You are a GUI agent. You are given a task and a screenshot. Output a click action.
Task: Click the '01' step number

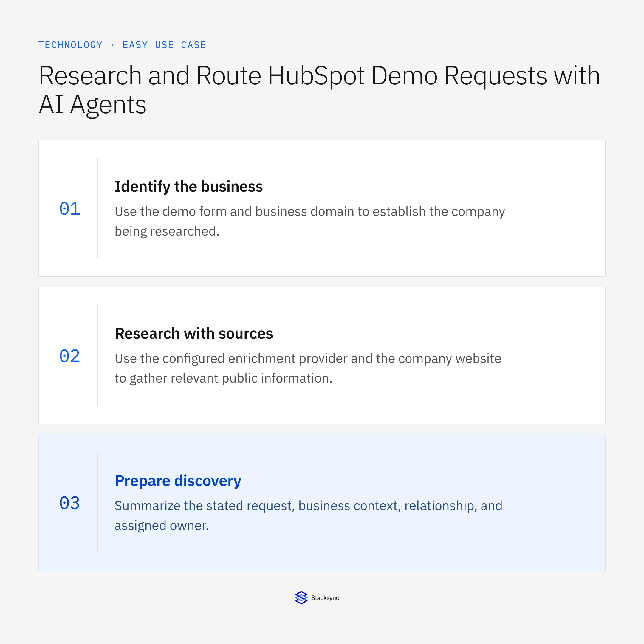click(70, 209)
